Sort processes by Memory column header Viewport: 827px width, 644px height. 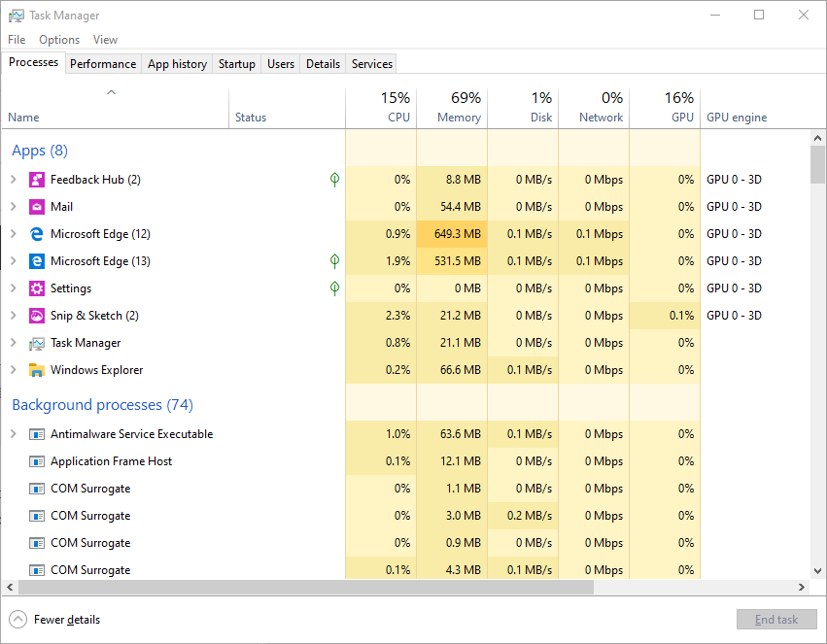(x=452, y=108)
